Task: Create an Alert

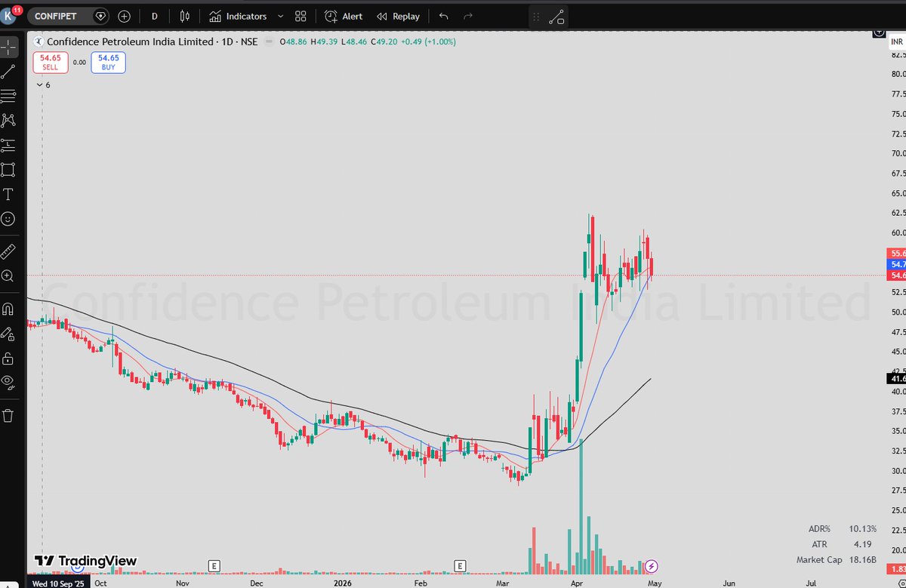Action: 344,16
